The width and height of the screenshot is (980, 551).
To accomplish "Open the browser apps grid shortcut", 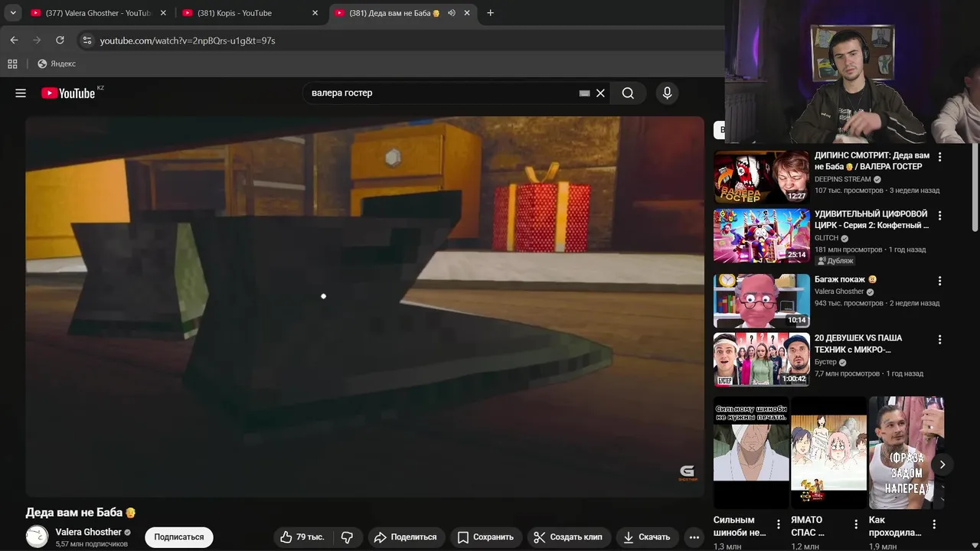I will tap(12, 64).
